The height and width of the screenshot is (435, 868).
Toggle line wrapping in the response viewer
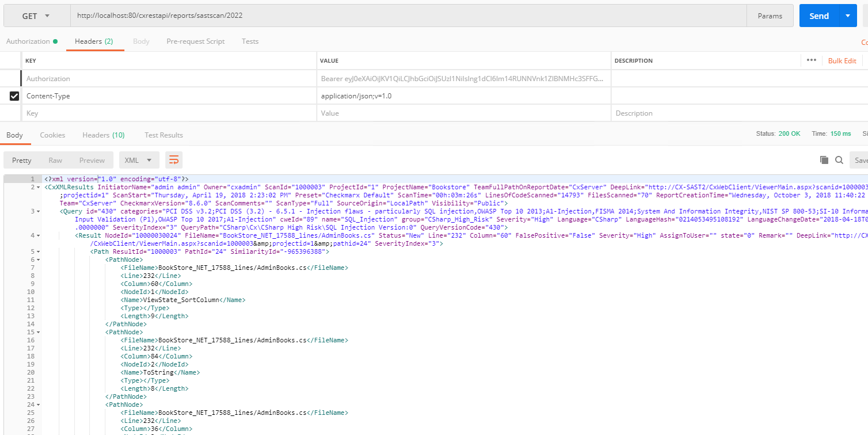[x=173, y=160]
